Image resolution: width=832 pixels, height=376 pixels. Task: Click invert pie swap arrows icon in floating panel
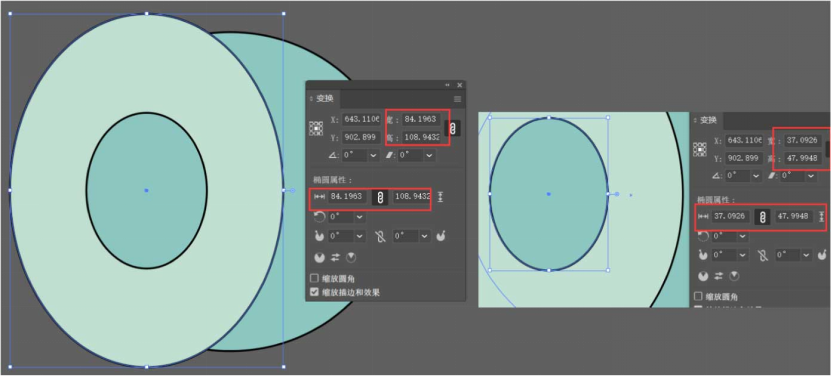335,258
